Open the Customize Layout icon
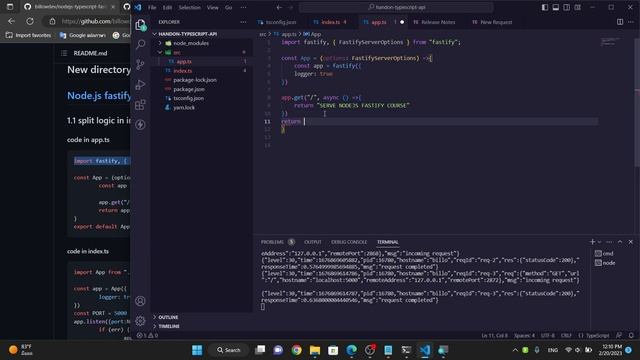The height and width of the screenshot is (360, 640). click(x=578, y=7)
